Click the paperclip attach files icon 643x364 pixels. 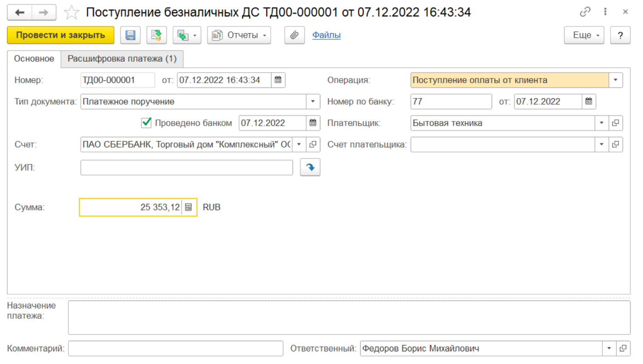pos(294,35)
